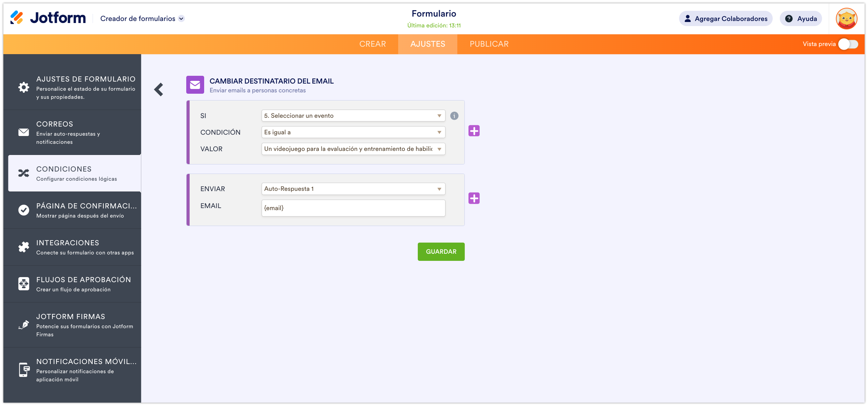Open the Valor dropdown list
This screenshot has height=406, width=868.
pyautogui.click(x=353, y=149)
